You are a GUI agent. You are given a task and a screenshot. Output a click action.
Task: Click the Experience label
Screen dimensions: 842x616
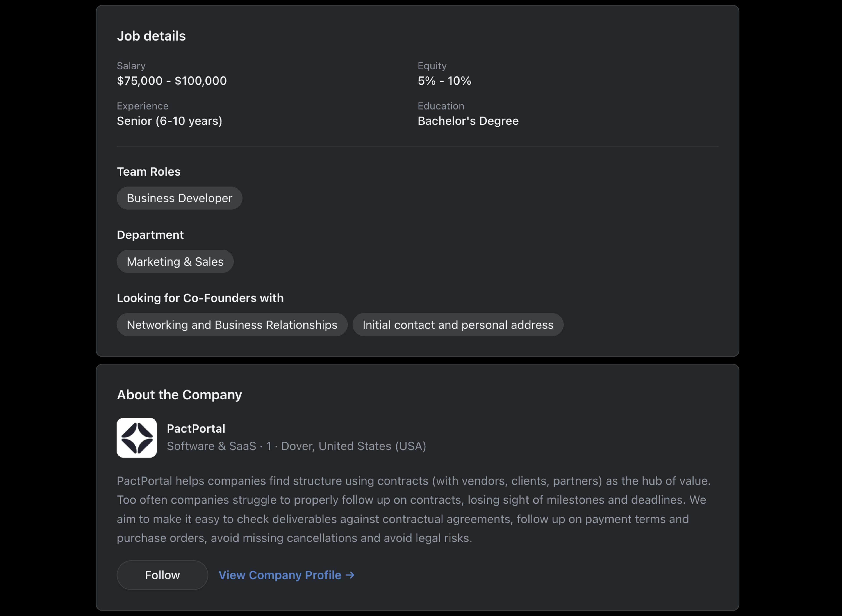143,106
